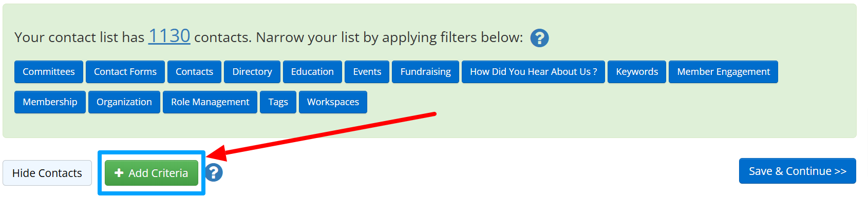
Task: Filter by Organization
Action: click(x=124, y=102)
